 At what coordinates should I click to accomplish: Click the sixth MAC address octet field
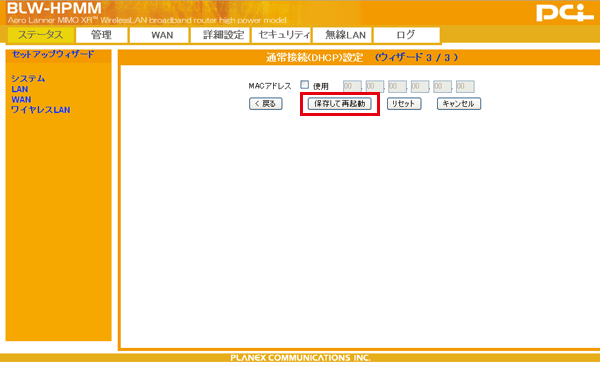[x=465, y=86]
